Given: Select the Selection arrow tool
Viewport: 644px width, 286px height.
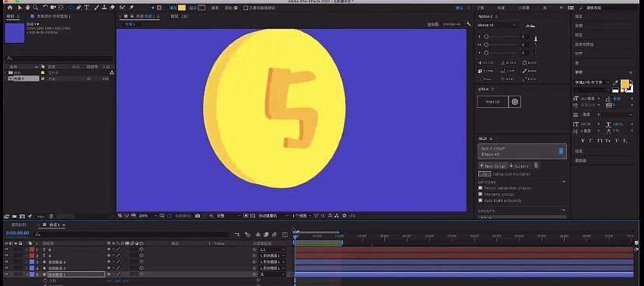Looking at the screenshot, I should tap(20, 8).
